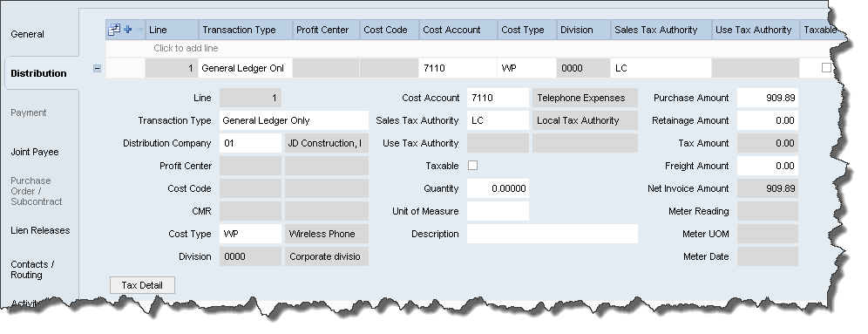868x334 pixels.
Task: Click grid Line cell showing 1
Action: pos(173,68)
